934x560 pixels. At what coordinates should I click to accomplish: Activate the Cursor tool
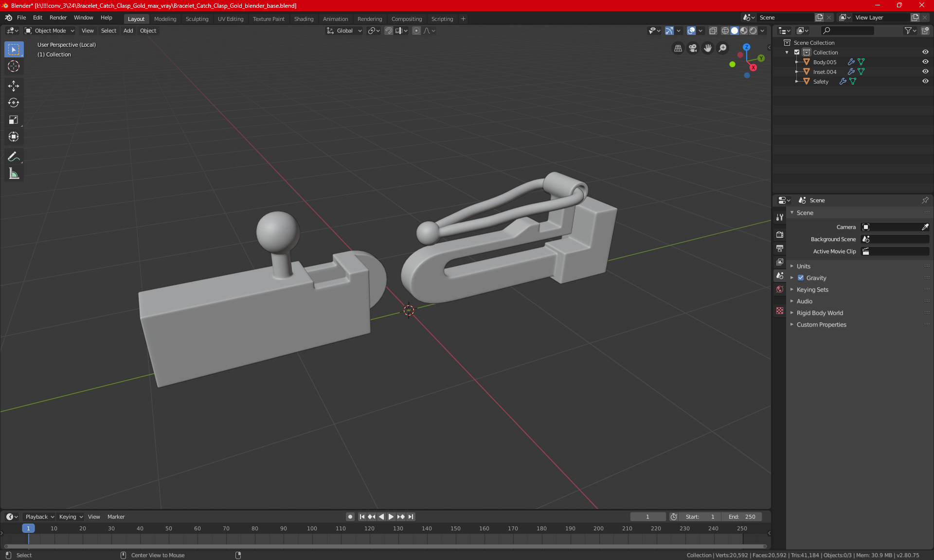[14, 66]
